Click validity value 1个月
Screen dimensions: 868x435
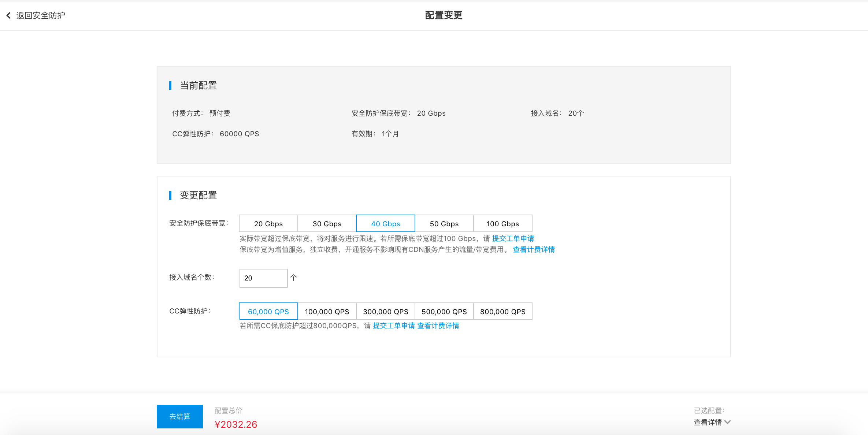(390, 134)
